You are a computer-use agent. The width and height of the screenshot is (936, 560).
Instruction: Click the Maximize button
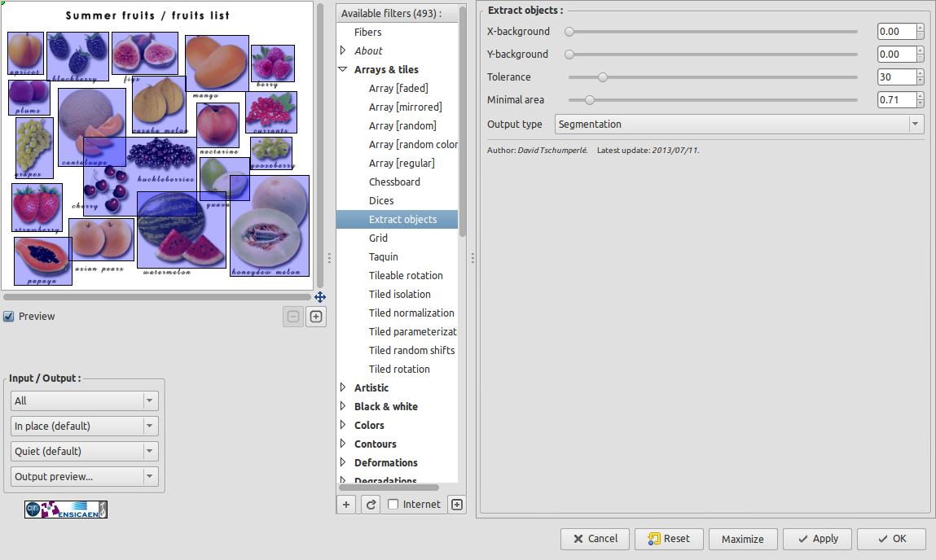coord(743,539)
